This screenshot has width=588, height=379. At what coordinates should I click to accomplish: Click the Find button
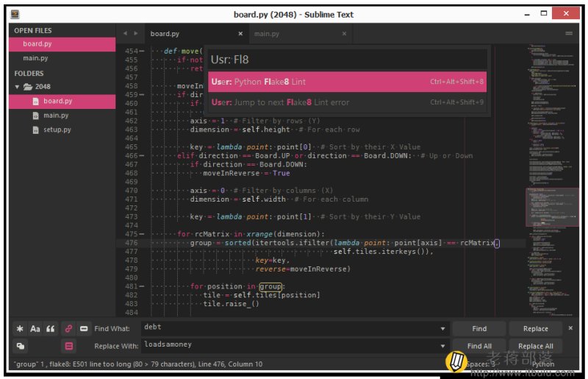[479, 329]
